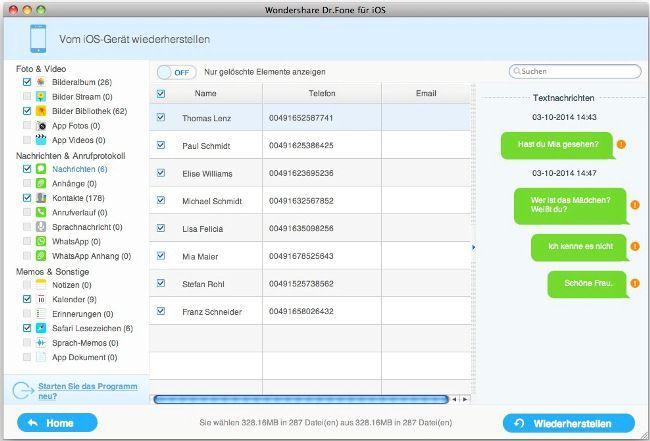This screenshot has width=650, height=441.
Task: Uncheck the Kalender checkbox
Action: (27, 299)
